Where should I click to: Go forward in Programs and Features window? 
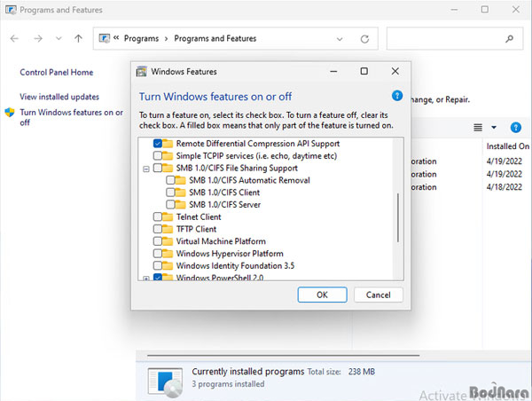pos(38,39)
